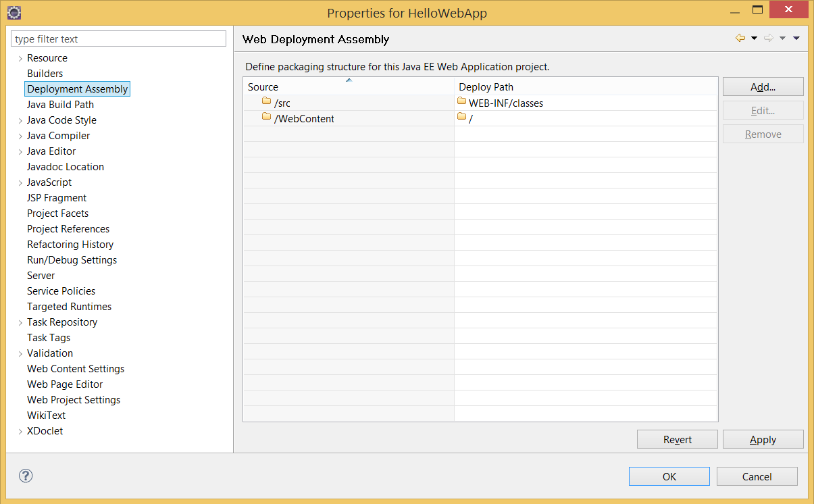The width and height of the screenshot is (814, 504).
Task: Expand the Java Compiler tree node
Action: [x=20, y=136]
